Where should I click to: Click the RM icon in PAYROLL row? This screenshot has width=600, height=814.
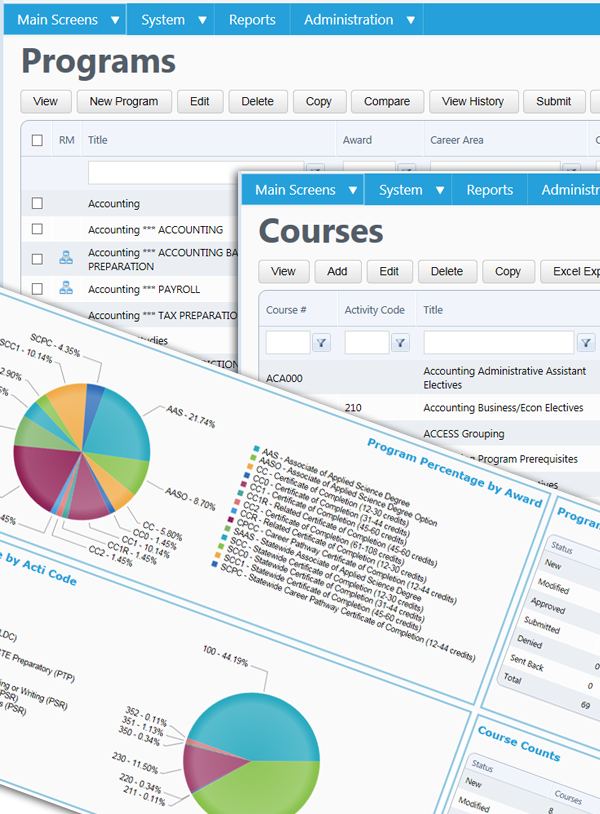[66, 288]
